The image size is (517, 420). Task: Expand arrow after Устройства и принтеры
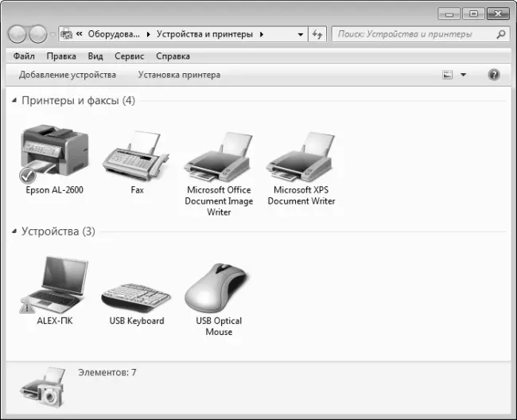[x=262, y=34]
